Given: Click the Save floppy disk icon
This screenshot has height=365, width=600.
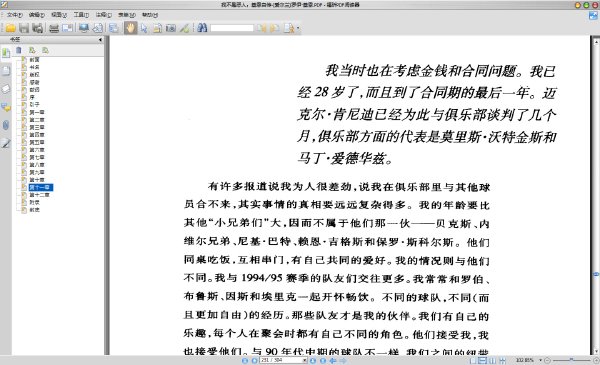Looking at the screenshot, I should click(24, 28).
